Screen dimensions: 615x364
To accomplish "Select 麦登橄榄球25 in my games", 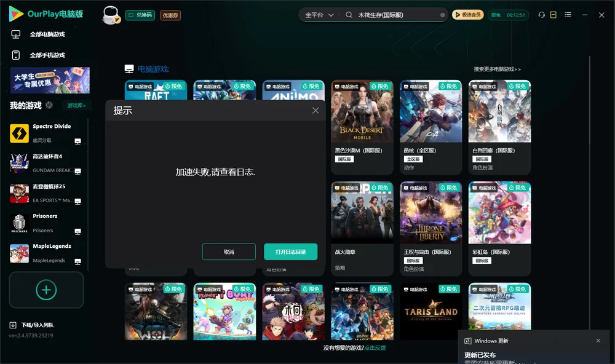I will pos(46,193).
